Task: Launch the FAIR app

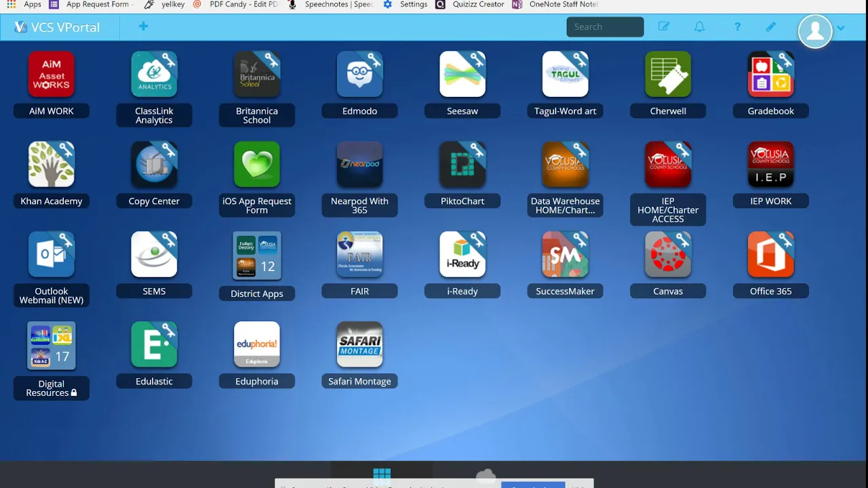Action: (359, 254)
